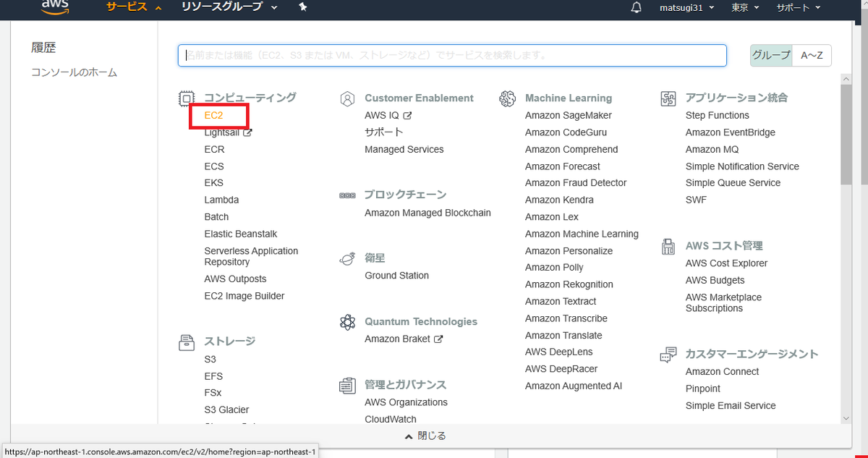The width and height of the screenshot is (868, 458).
Task: Expand the リソースグループ dropdown
Action: (229, 7)
